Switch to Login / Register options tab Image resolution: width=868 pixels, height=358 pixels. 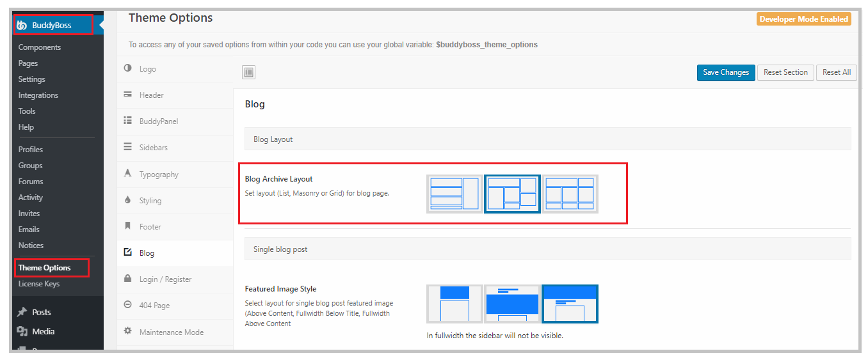tap(175, 279)
